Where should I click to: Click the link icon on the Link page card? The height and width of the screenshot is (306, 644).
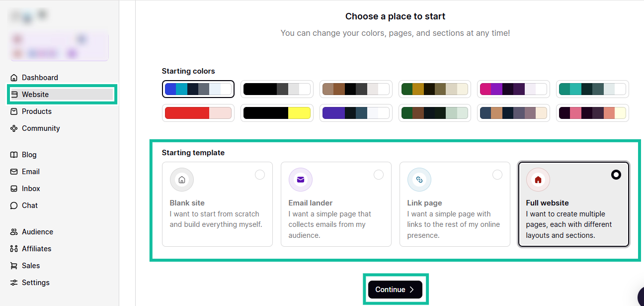click(419, 179)
